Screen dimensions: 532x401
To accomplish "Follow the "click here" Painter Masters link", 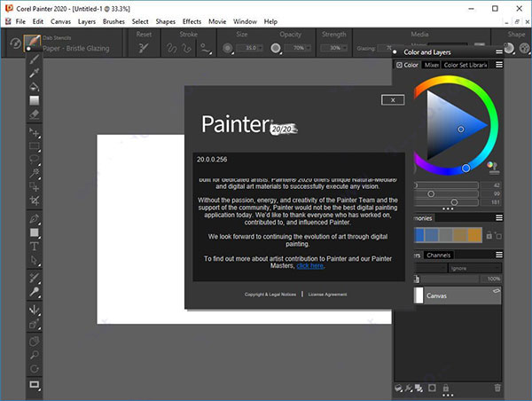I will pos(310,265).
